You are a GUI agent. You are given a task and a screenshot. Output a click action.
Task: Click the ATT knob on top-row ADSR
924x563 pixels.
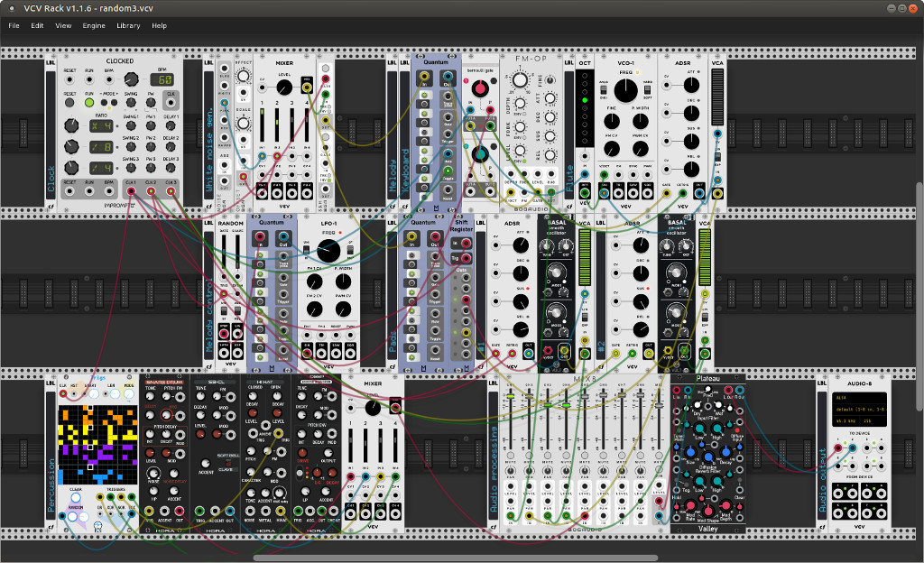point(691,85)
